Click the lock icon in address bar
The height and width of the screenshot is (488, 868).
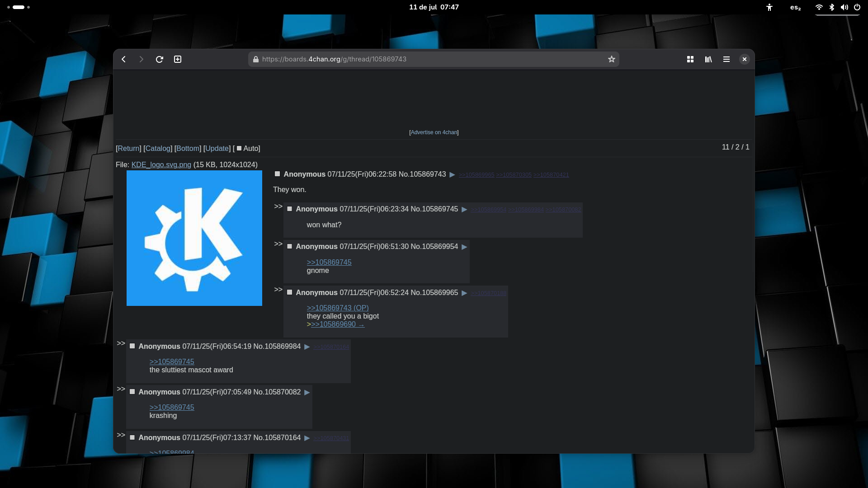point(255,59)
